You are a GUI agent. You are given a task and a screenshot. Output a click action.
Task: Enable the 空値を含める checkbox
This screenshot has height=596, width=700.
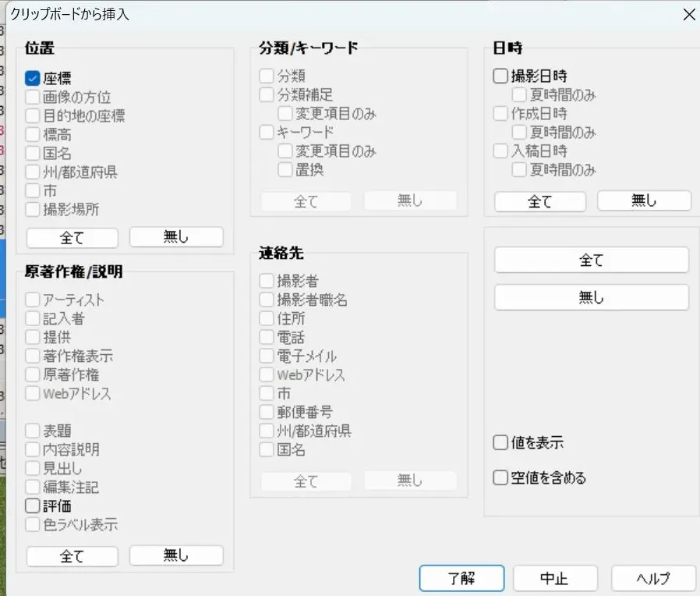[x=500, y=477]
